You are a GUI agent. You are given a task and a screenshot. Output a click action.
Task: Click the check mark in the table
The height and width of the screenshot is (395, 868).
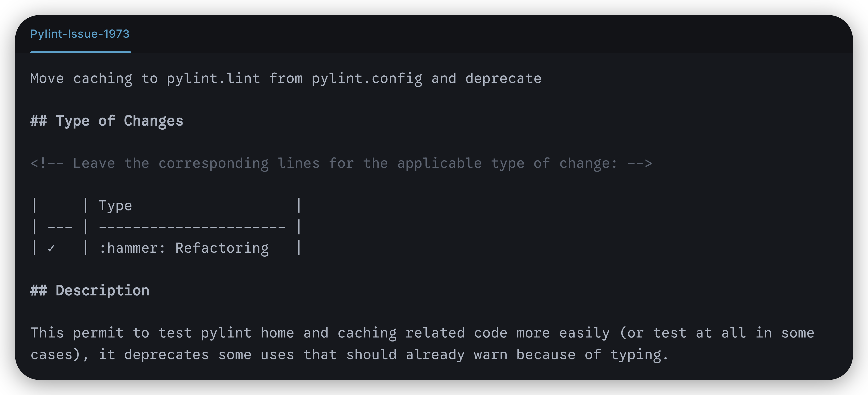coord(51,248)
